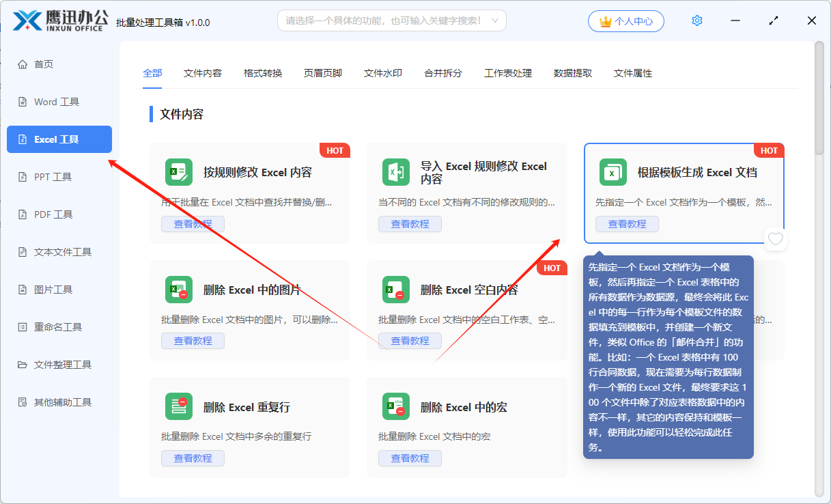Click 查看教程 under 按规则修改 Excel 内容
Viewport: 831px width, 504px height.
pos(193,224)
